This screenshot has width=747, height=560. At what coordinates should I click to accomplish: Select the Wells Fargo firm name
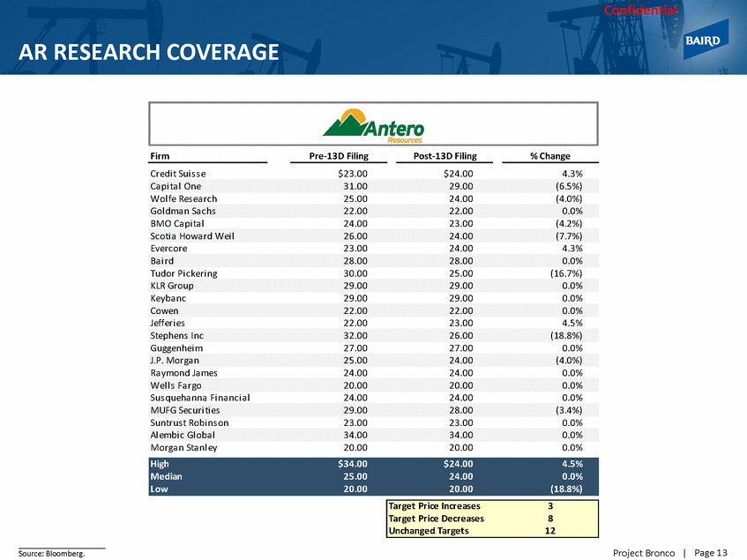(x=176, y=385)
